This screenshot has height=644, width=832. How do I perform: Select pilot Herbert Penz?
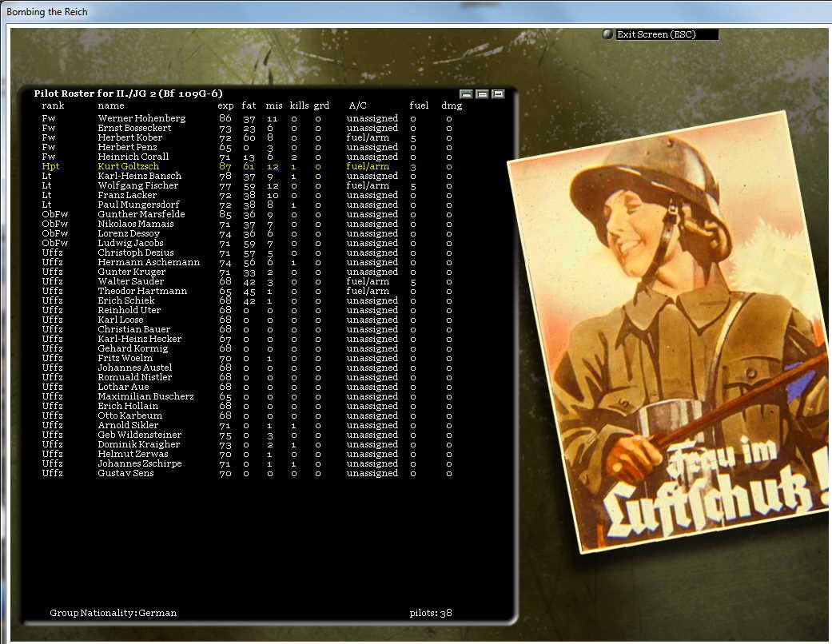(x=127, y=147)
